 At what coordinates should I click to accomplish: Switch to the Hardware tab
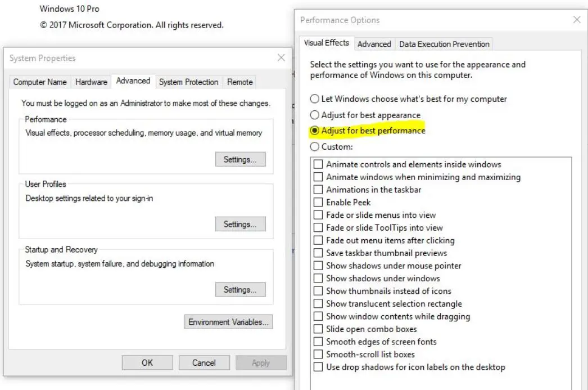[91, 82]
